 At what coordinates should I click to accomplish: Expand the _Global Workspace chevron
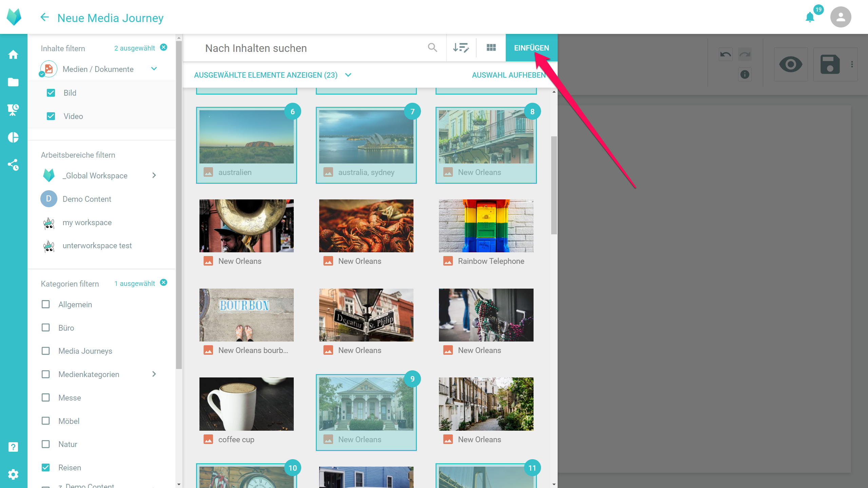pyautogui.click(x=154, y=175)
